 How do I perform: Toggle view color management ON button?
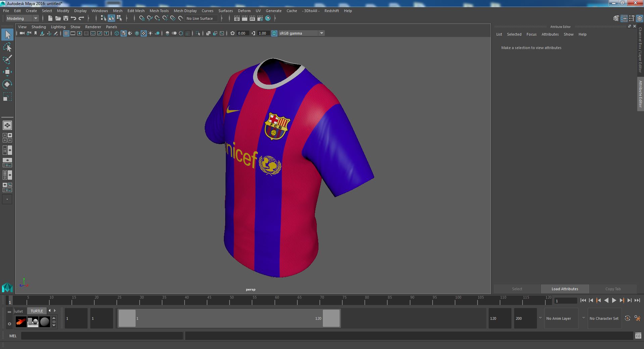(x=274, y=33)
